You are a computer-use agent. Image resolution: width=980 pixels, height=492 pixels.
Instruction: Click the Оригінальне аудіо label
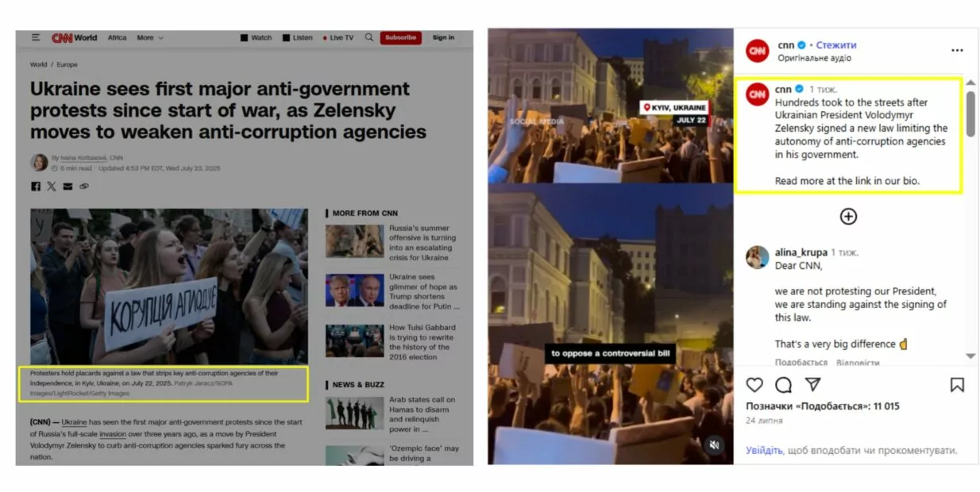815,58
